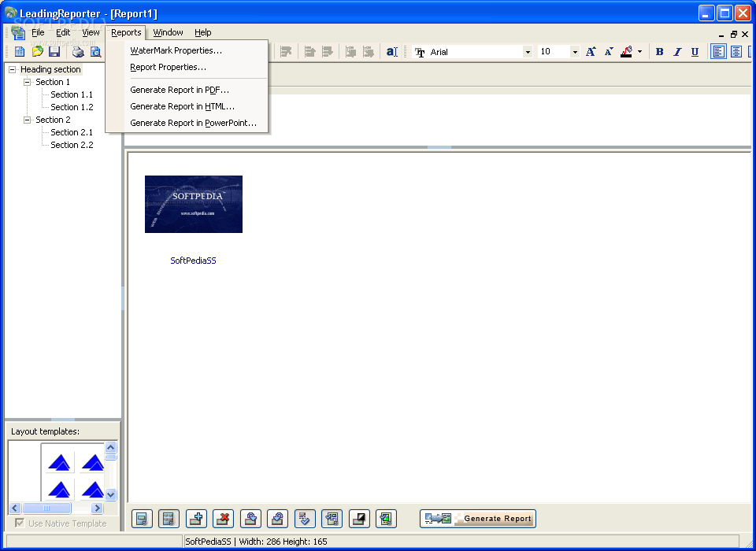Screen dimensions: 756x551
Task: Select the Heading section label
Action: (50, 69)
